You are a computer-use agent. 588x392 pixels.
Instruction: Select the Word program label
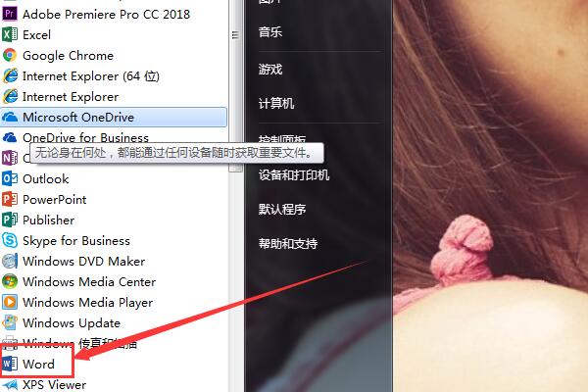38,365
